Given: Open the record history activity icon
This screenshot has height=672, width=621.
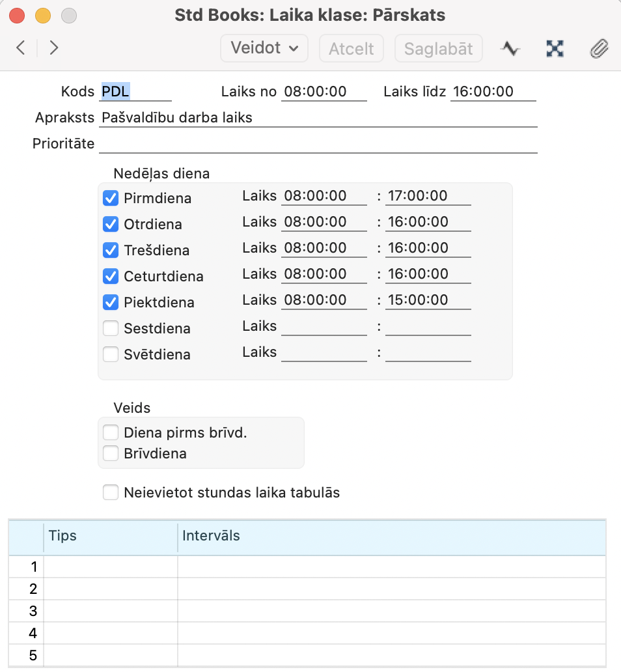Looking at the screenshot, I should click(510, 49).
